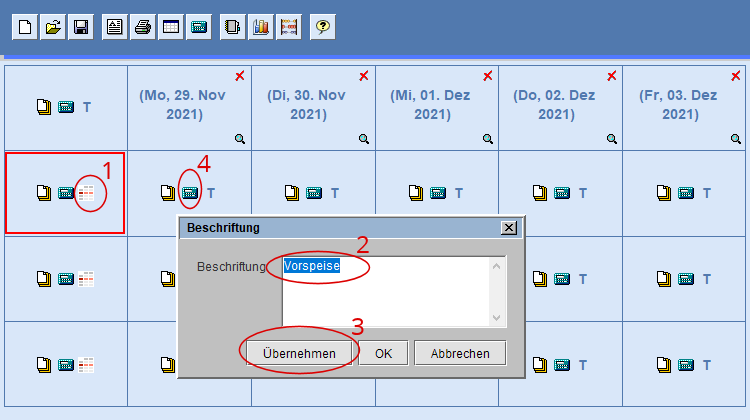Click the table icon circled in first row

[x=87, y=193]
